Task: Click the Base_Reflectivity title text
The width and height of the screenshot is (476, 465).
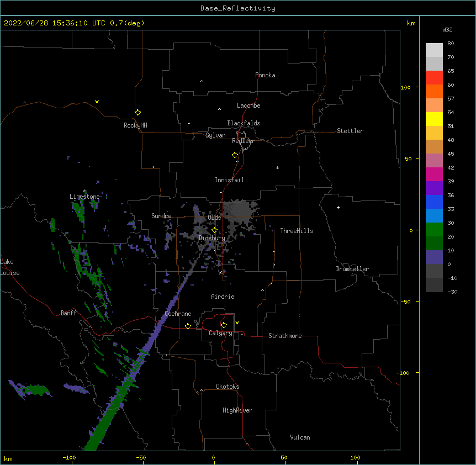Action: pos(238,8)
